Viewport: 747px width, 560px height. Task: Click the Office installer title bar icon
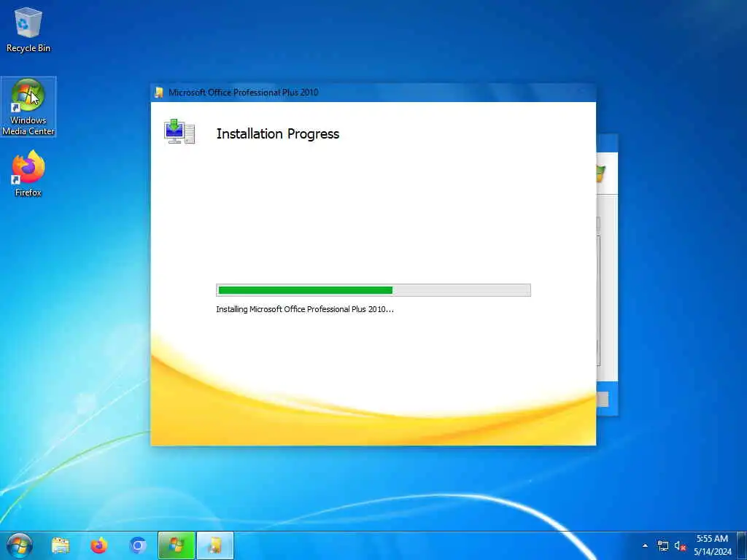click(x=158, y=93)
